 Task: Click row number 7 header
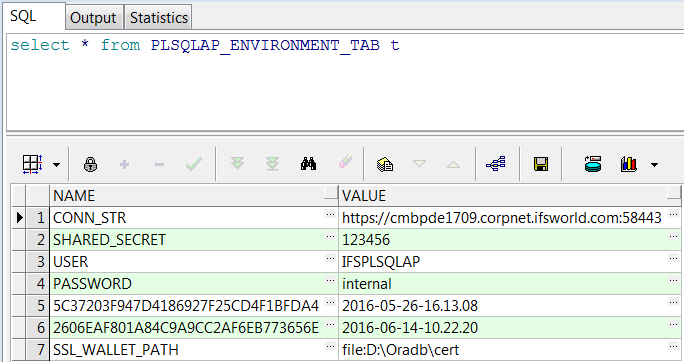coord(38,349)
